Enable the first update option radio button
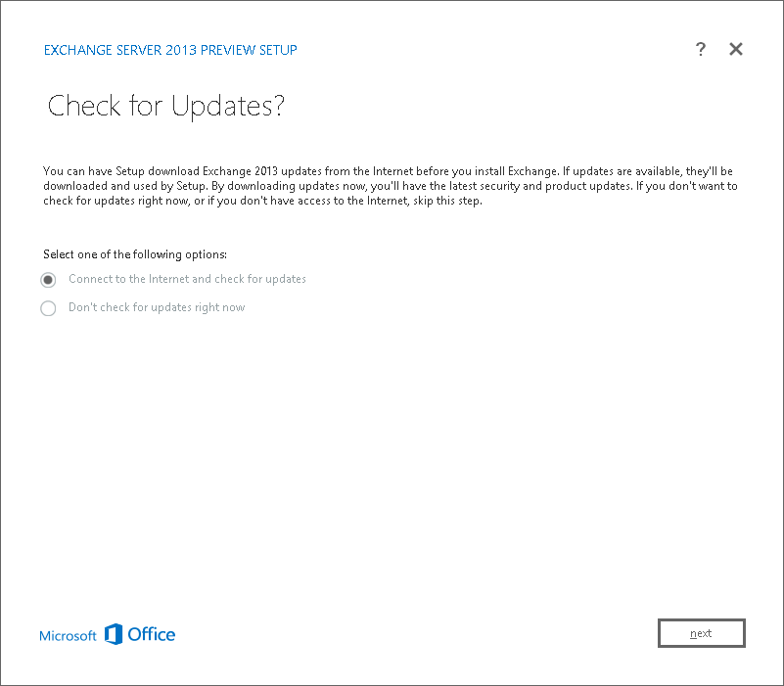This screenshot has height=686, width=784. click(48, 279)
